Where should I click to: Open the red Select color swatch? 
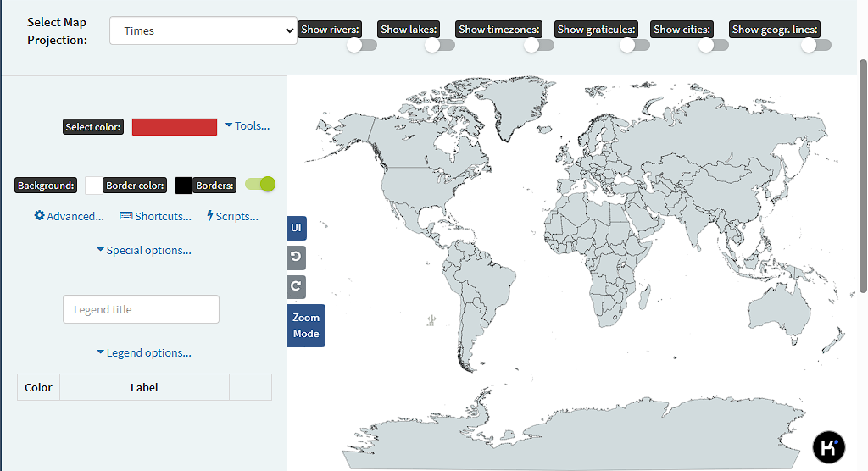click(x=175, y=127)
